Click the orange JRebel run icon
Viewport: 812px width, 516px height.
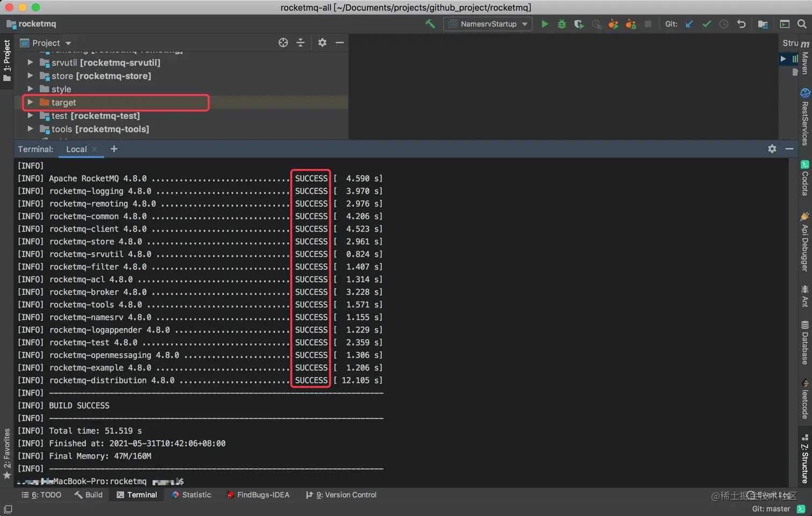coord(613,24)
